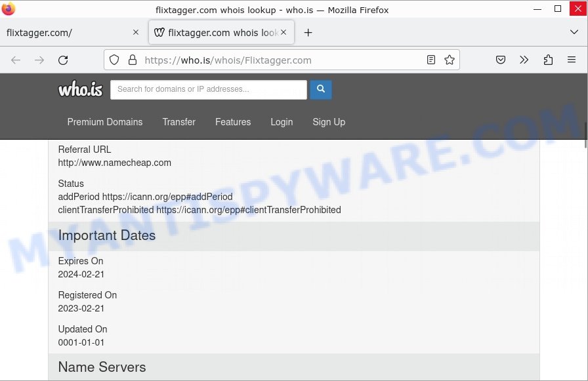
Task: Open tracking protection shield icon
Action: [114, 60]
